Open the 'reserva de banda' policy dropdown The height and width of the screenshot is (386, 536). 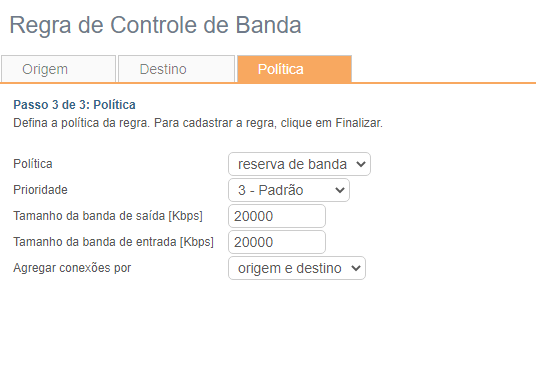tap(299, 164)
